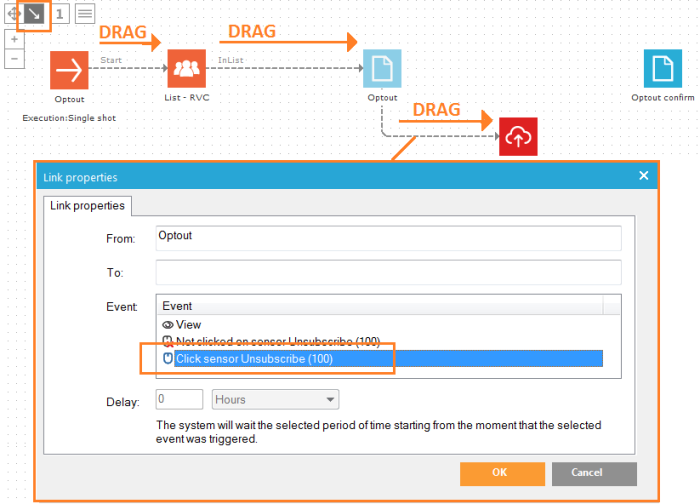
Task: Zoom out with the minus button
Action: pyautogui.click(x=14, y=59)
